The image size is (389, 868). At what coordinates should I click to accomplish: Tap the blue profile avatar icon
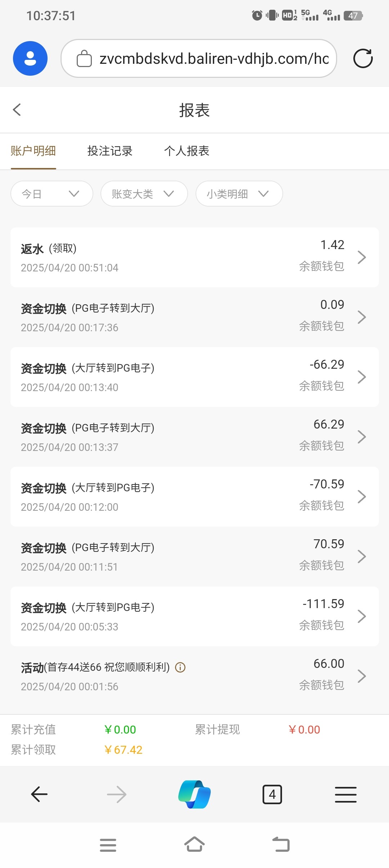tap(30, 58)
